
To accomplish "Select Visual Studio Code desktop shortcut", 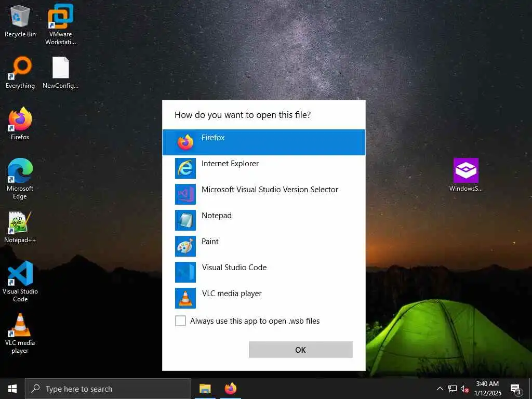I will tap(20, 282).
